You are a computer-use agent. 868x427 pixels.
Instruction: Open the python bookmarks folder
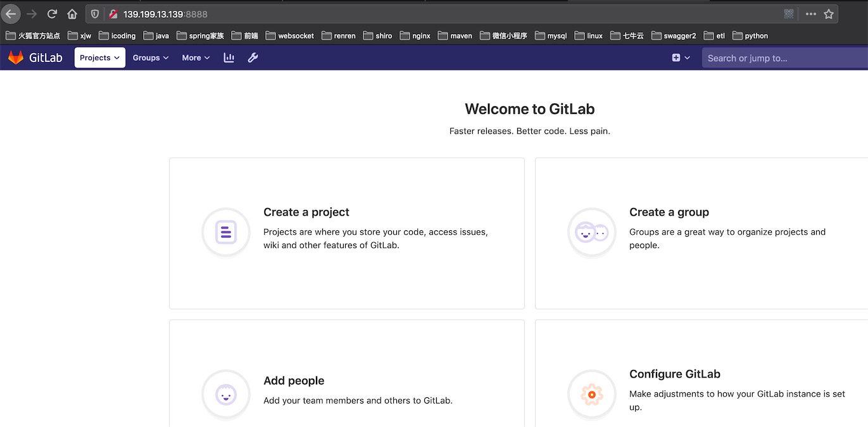click(750, 36)
